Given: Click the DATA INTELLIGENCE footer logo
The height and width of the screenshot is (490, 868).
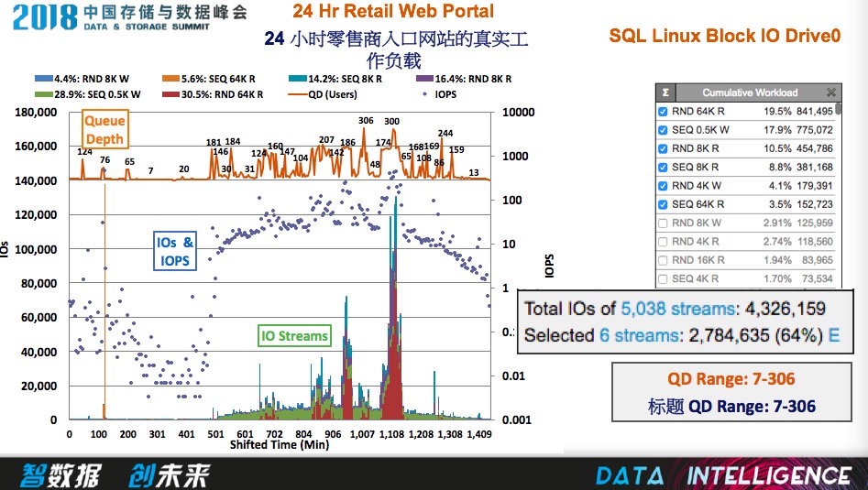Looking at the screenshot, I should coord(723,475).
